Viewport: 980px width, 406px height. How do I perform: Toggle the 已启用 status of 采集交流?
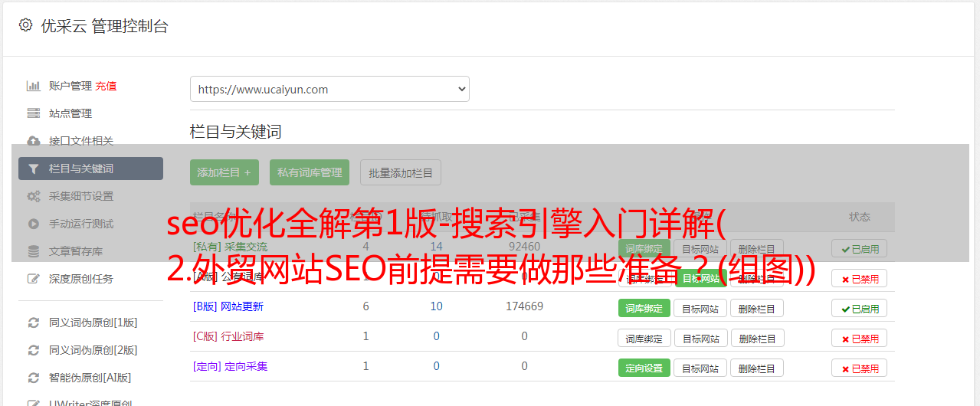click(860, 248)
